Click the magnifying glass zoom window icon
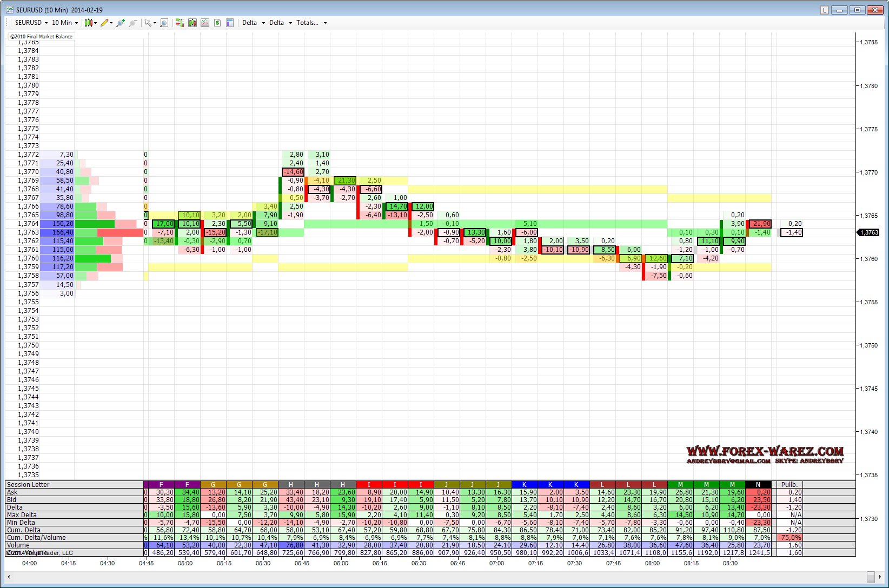Image resolution: width=889 pixels, height=588 pixels. click(x=164, y=23)
